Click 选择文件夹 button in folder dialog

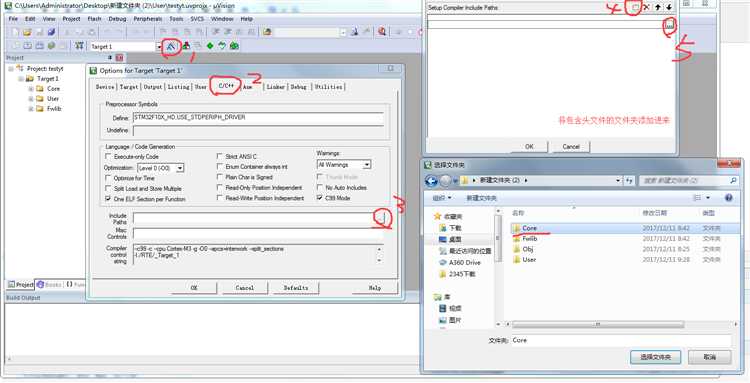click(655, 357)
